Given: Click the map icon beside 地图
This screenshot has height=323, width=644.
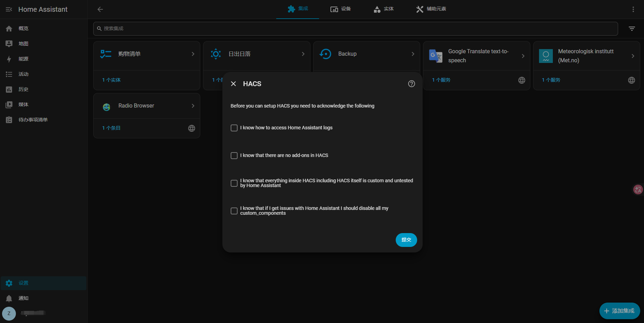Looking at the screenshot, I should pos(9,44).
